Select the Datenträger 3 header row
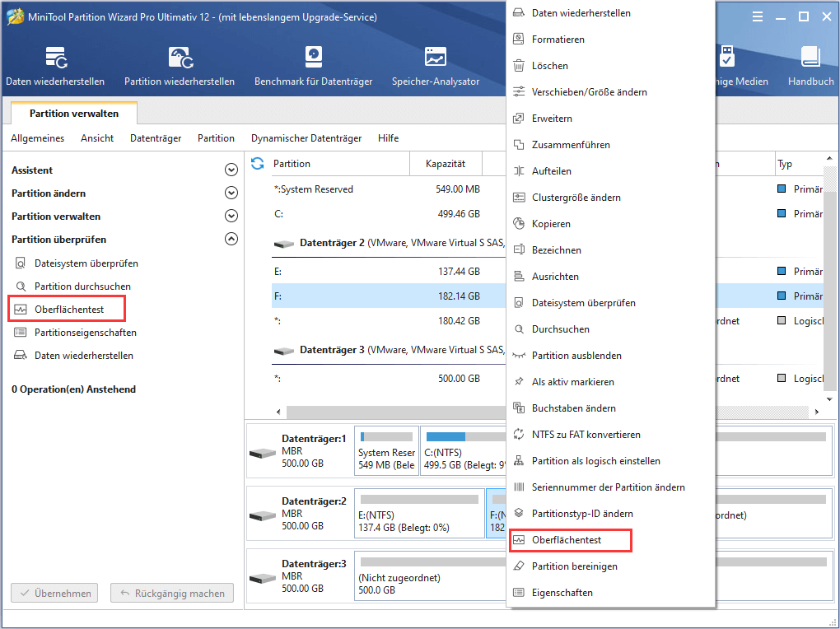Screen dimensions: 840x629 click(389, 350)
